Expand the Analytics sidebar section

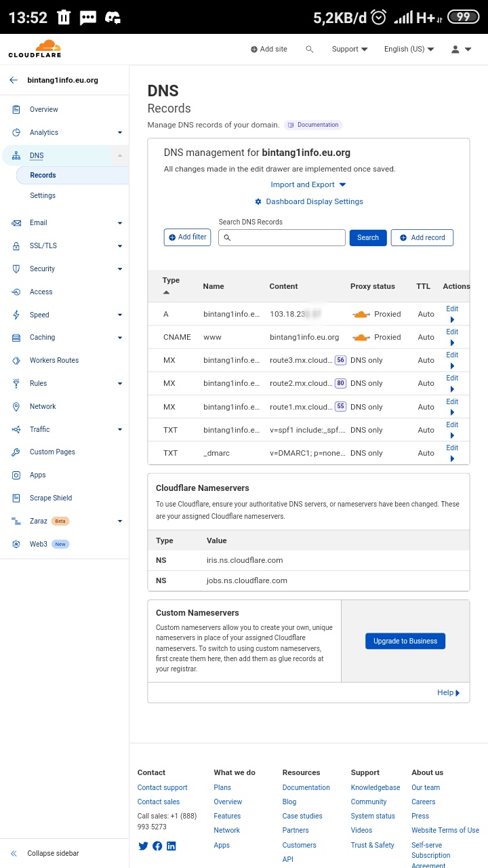coord(120,133)
